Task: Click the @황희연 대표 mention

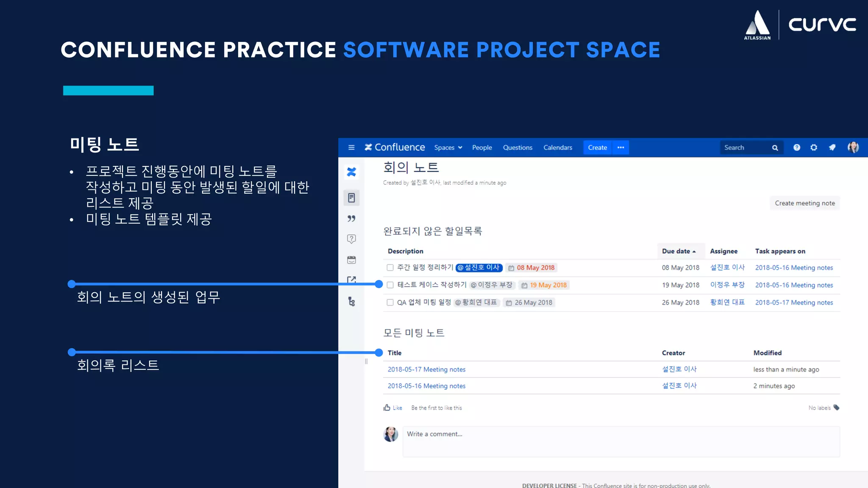Action: coord(476,302)
